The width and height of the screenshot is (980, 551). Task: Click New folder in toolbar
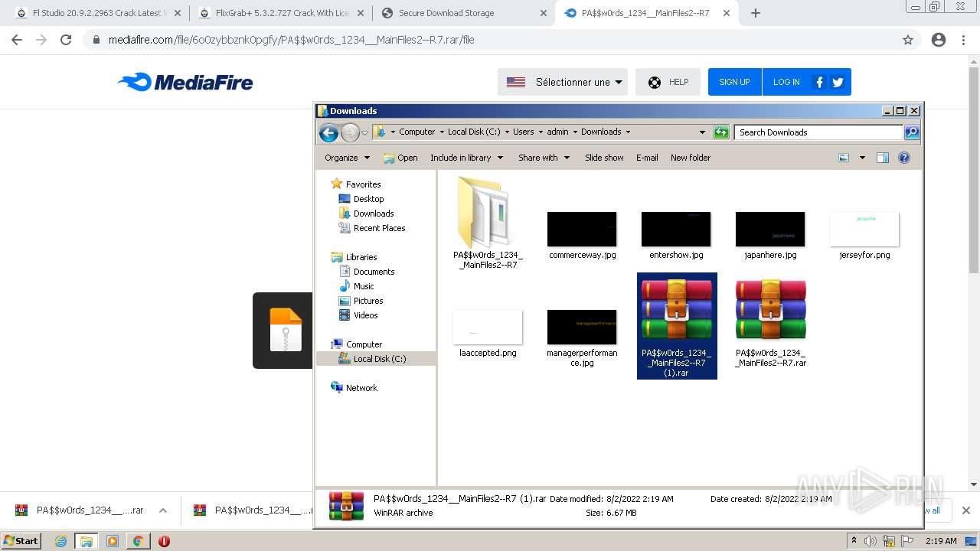tap(691, 158)
